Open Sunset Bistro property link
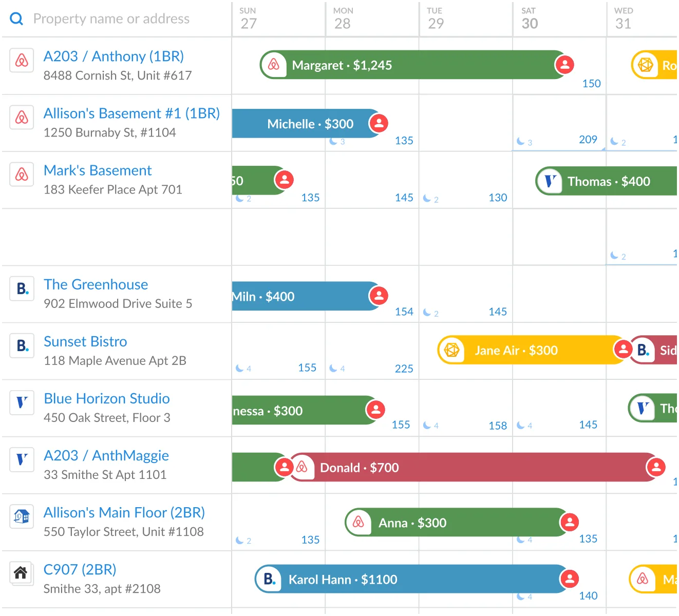679x616 pixels. (x=85, y=341)
